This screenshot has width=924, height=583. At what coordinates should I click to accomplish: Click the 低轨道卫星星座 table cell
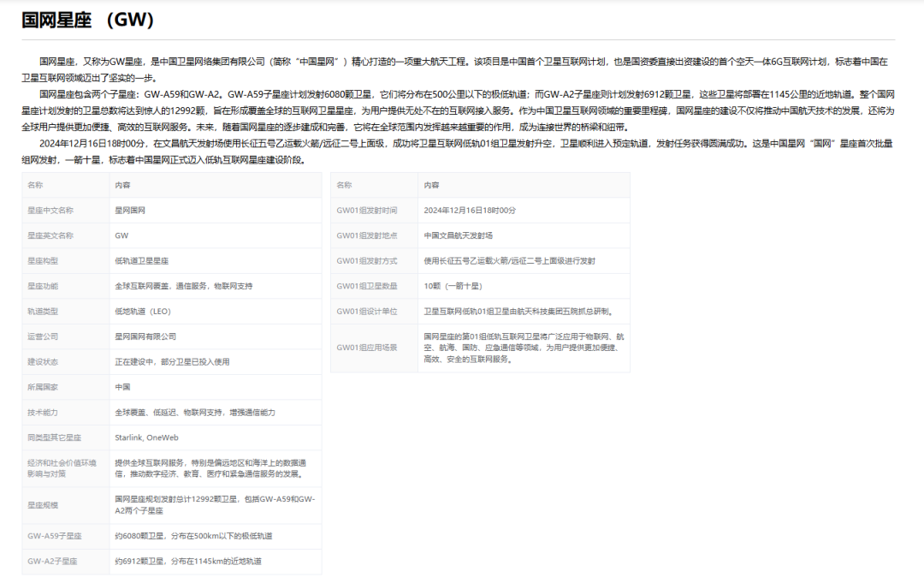(x=144, y=260)
